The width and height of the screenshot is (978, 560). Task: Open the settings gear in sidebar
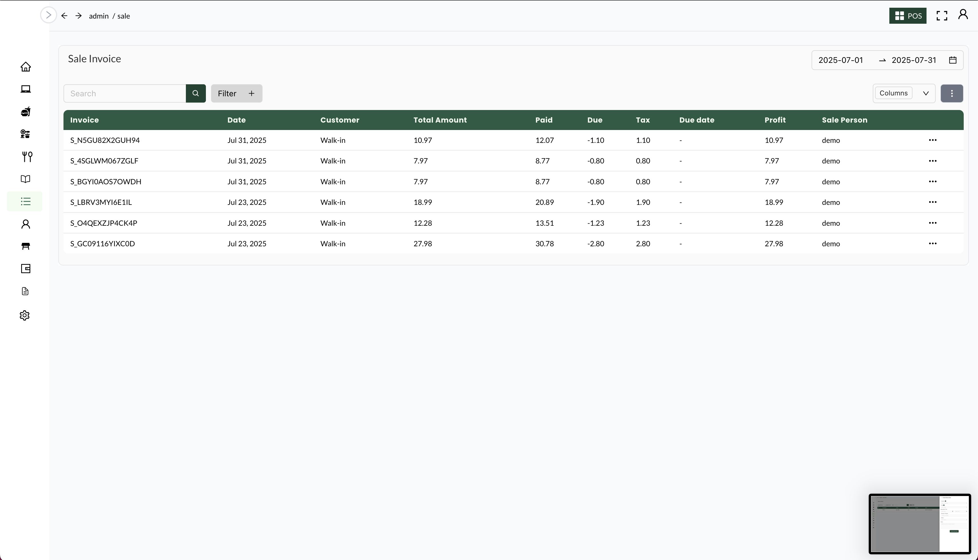[x=25, y=315]
